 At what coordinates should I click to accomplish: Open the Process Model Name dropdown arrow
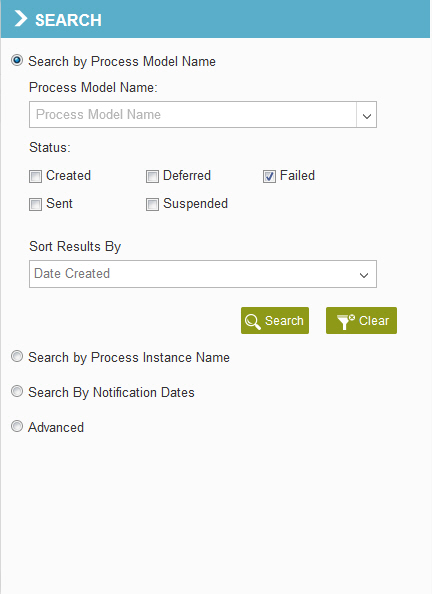click(x=366, y=115)
